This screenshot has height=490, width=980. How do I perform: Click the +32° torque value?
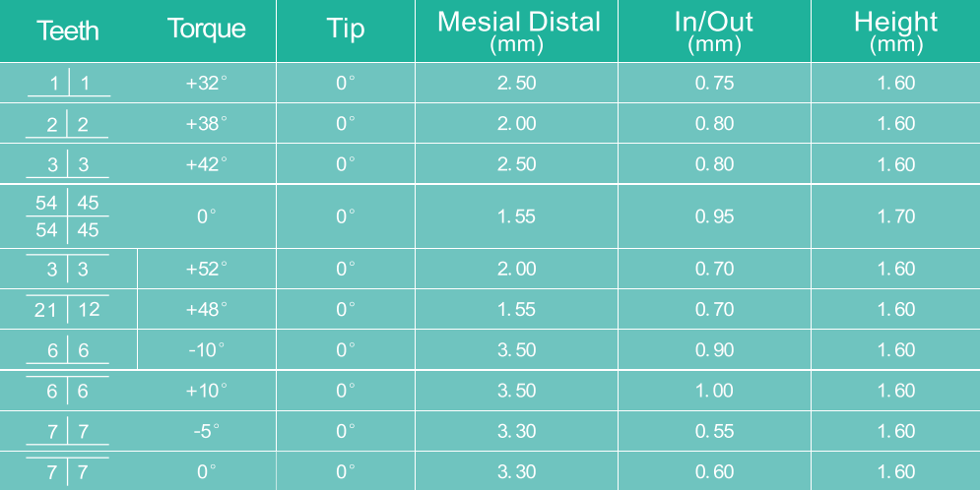tap(206, 83)
